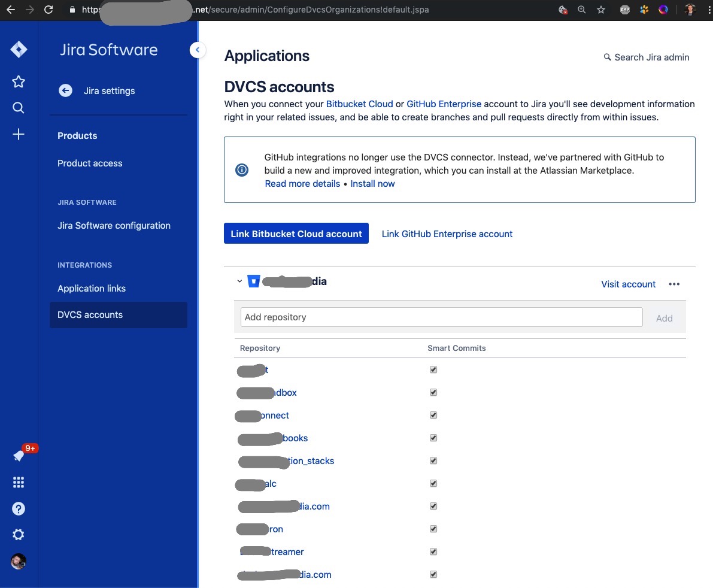Image resolution: width=713 pixels, height=588 pixels.
Task: Go back with the browser back arrow
Action: (10, 10)
